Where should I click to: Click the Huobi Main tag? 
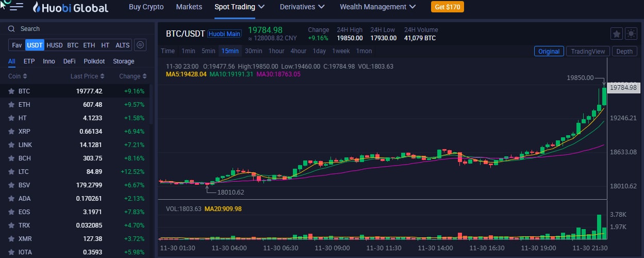pos(224,34)
